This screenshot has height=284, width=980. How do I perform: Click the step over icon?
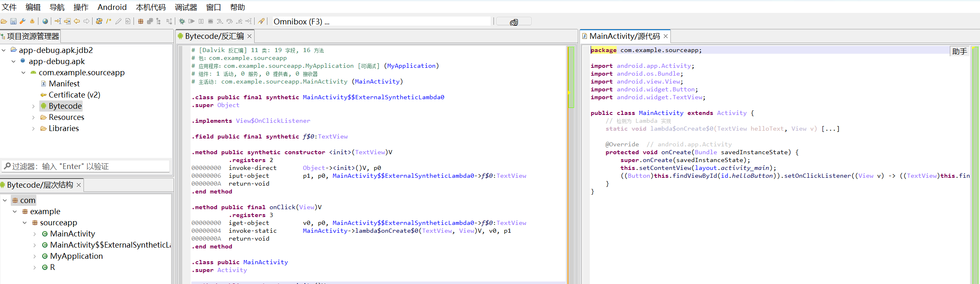click(x=229, y=21)
